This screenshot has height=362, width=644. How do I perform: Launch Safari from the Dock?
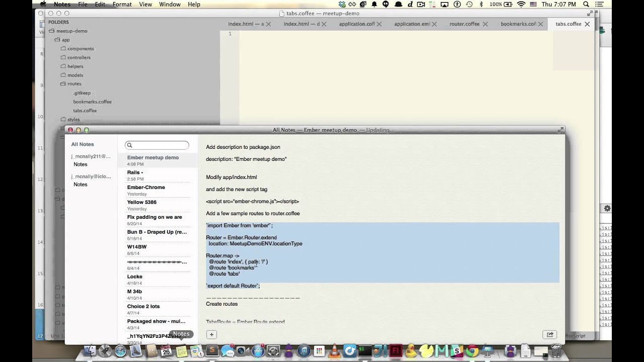120,350
